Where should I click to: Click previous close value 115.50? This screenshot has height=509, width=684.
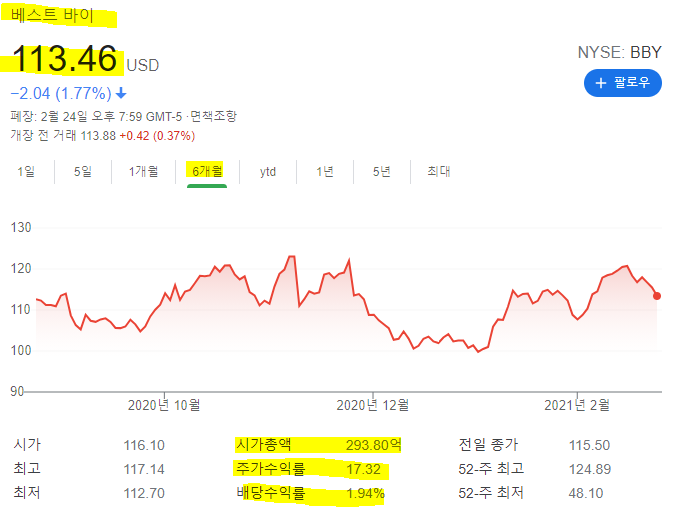point(589,445)
